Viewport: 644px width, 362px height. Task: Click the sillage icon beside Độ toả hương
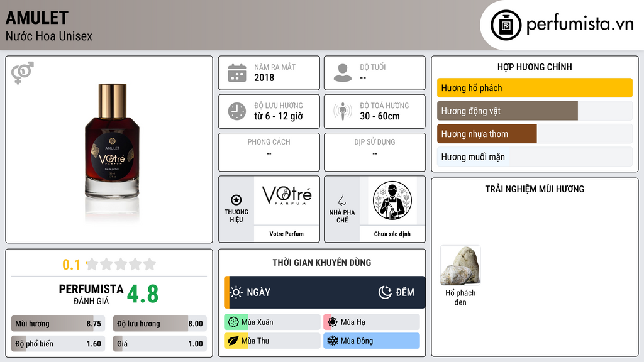tap(343, 111)
